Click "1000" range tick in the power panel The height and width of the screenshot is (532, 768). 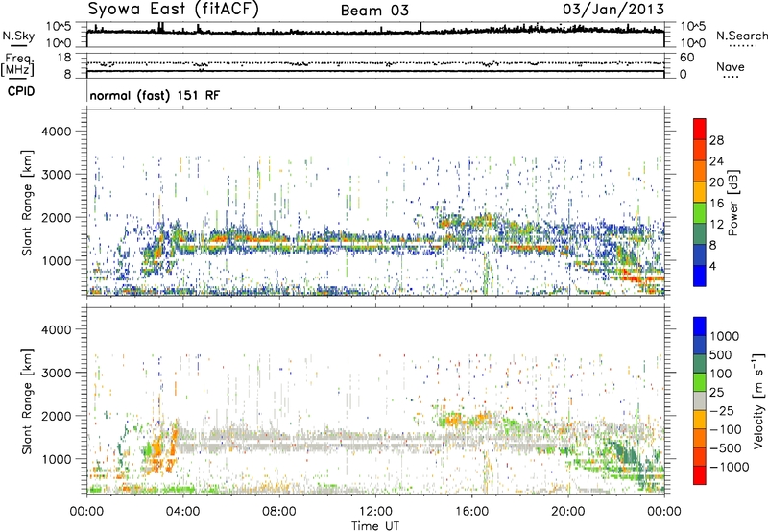coord(56,260)
